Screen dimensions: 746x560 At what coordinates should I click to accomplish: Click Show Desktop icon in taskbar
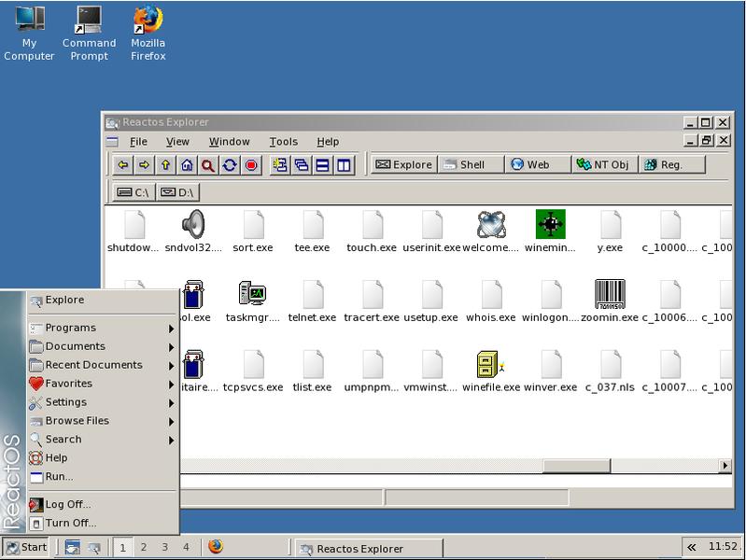pos(72,547)
